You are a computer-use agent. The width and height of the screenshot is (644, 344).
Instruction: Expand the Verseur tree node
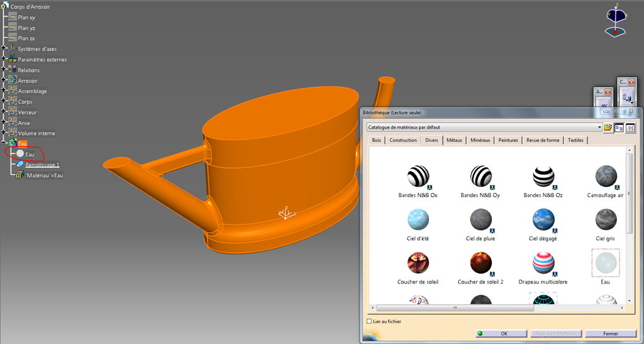tap(3, 112)
